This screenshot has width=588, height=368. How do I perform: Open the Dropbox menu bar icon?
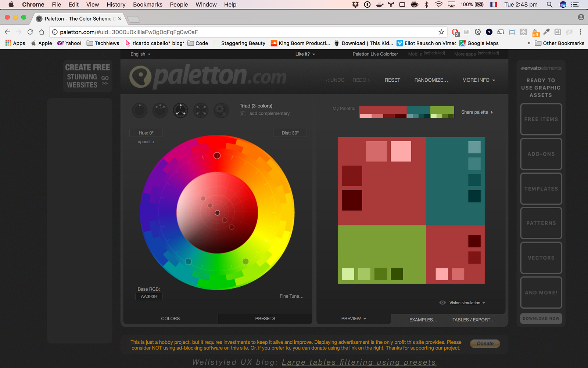(x=355, y=4)
